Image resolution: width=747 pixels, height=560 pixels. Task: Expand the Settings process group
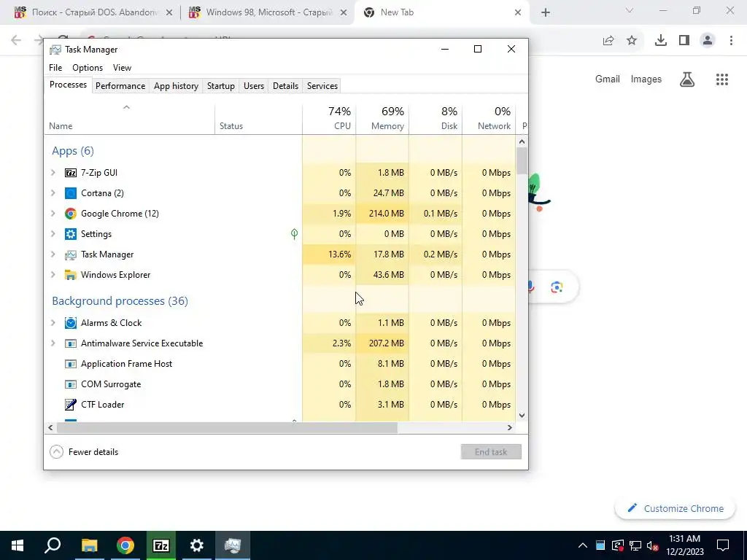[53, 234]
